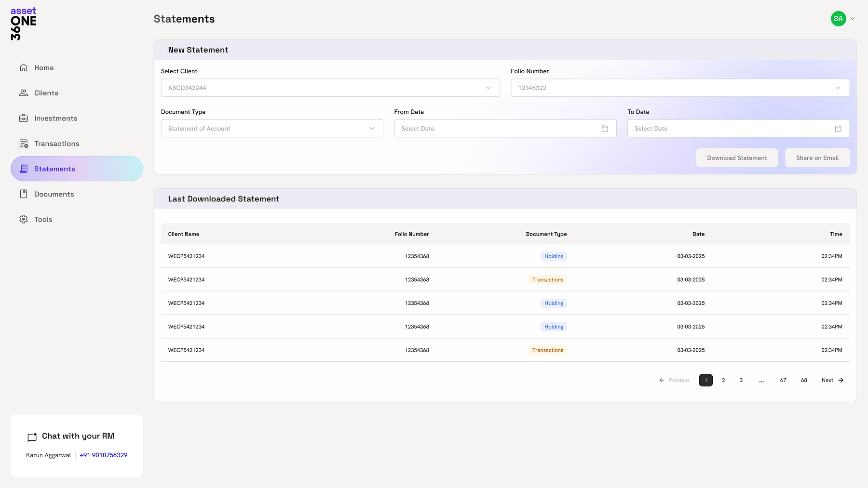Open the Select Client dropdown
This screenshot has height=488, width=868.
coord(487,88)
